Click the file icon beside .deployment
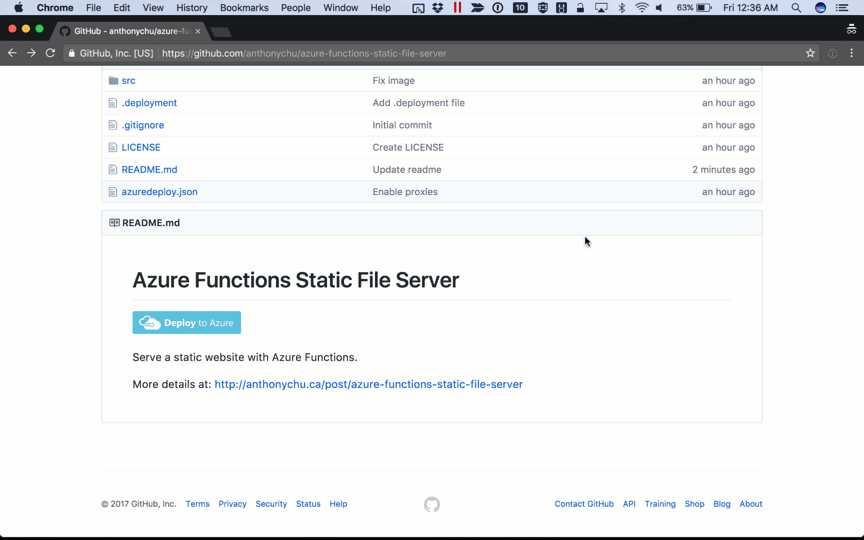The height and width of the screenshot is (540, 864). coord(112,103)
